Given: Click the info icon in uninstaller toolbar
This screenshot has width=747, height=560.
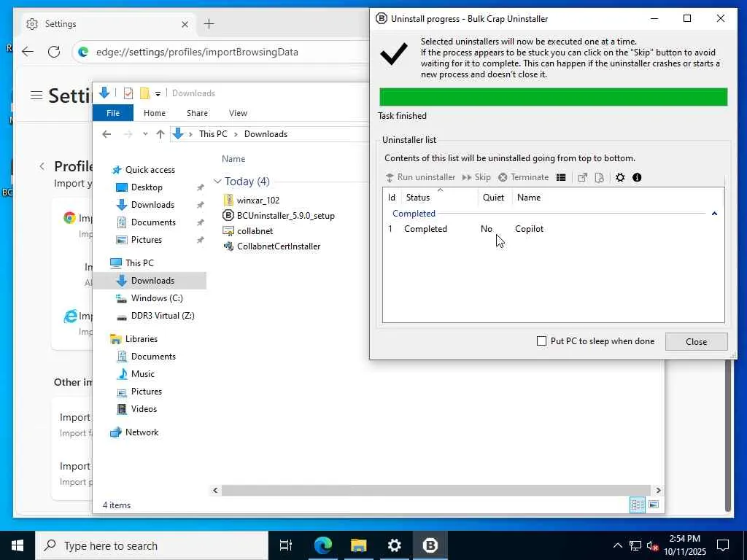Looking at the screenshot, I should [x=637, y=177].
